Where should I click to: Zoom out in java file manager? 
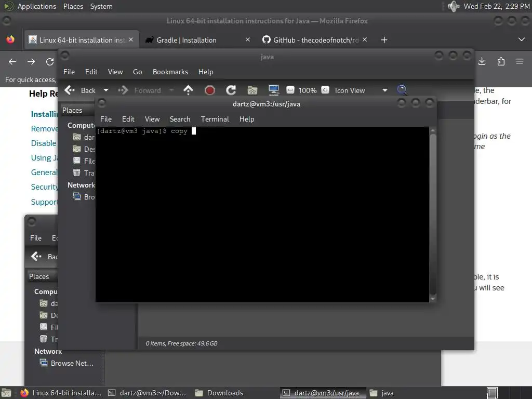(290, 90)
